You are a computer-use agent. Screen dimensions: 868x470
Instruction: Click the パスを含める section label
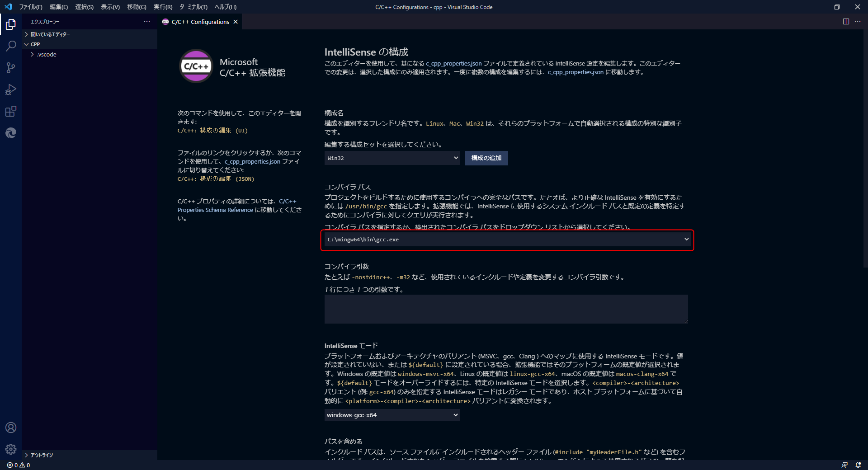[x=343, y=442]
